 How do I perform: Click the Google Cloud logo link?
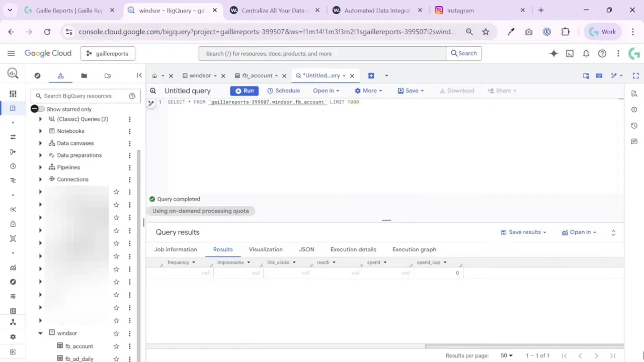point(48,53)
